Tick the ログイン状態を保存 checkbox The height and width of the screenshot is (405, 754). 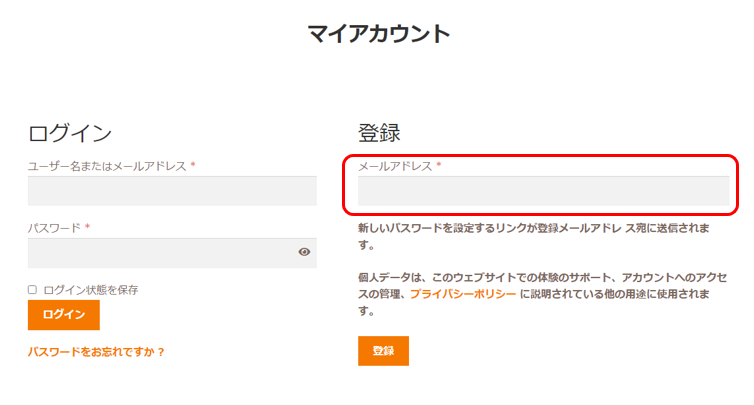[32, 290]
